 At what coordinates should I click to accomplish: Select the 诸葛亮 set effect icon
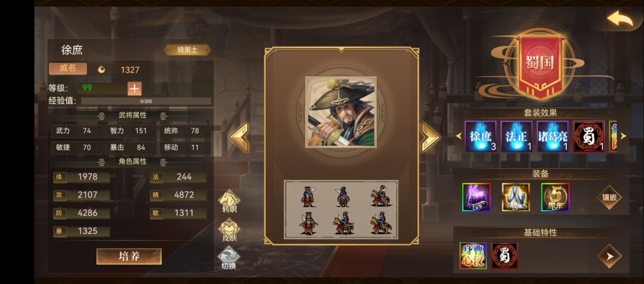pos(552,137)
